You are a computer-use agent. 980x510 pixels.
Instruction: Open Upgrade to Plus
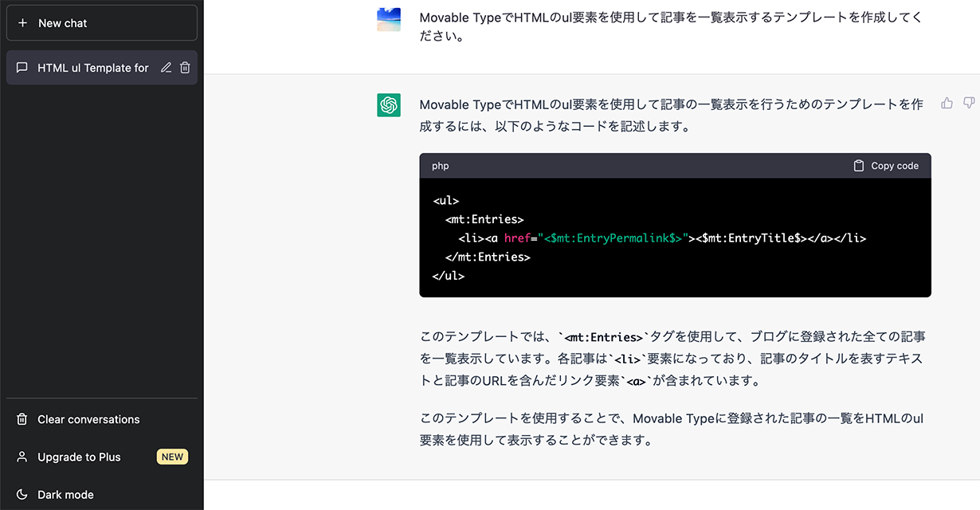coord(79,457)
